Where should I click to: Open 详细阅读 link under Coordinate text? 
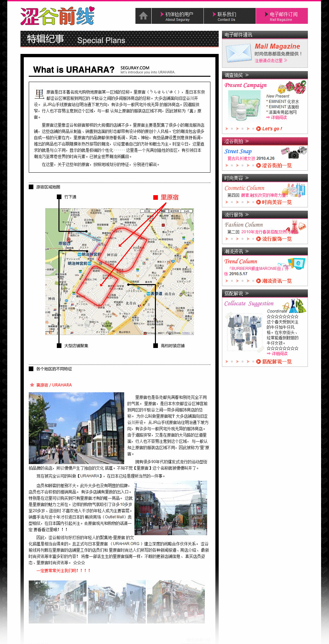277,354
